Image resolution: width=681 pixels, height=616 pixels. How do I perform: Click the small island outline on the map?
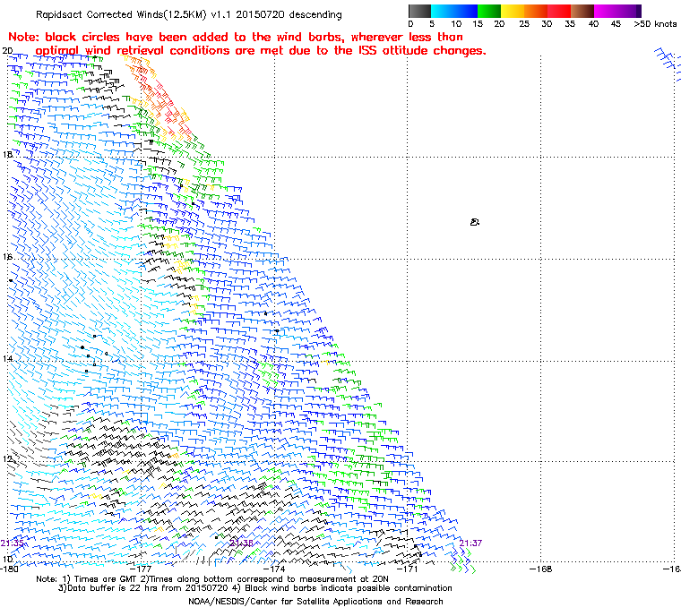[475, 222]
